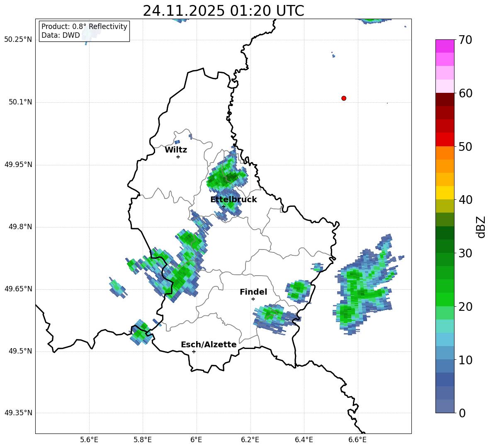Click the 70 value on colorbar
491x448 pixels.
coord(465,40)
